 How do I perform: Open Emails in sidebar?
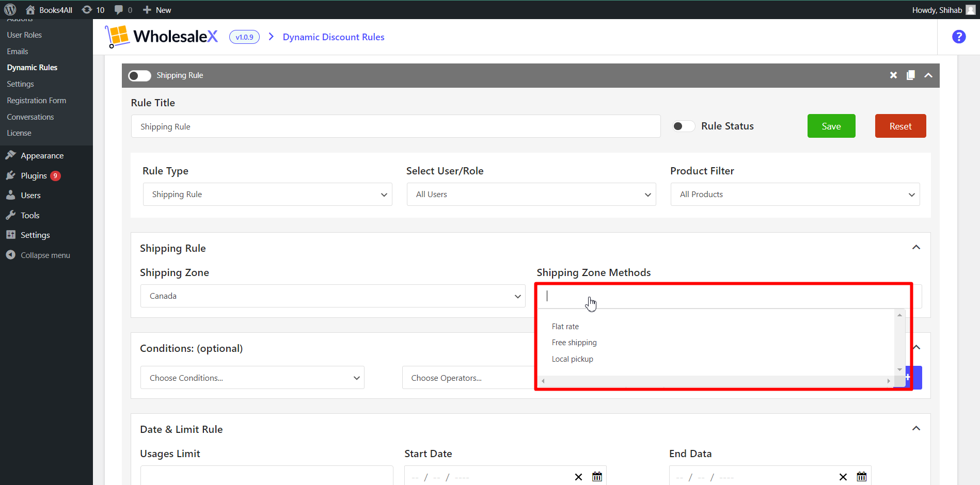pyautogui.click(x=18, y=52)
